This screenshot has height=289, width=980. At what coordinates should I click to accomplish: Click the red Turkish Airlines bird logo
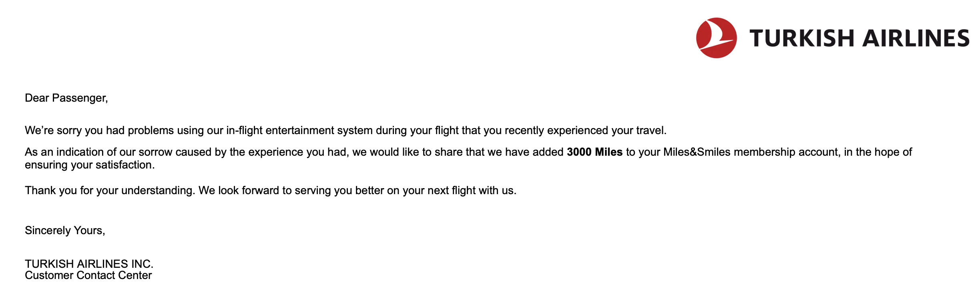(x=716, y=38)
